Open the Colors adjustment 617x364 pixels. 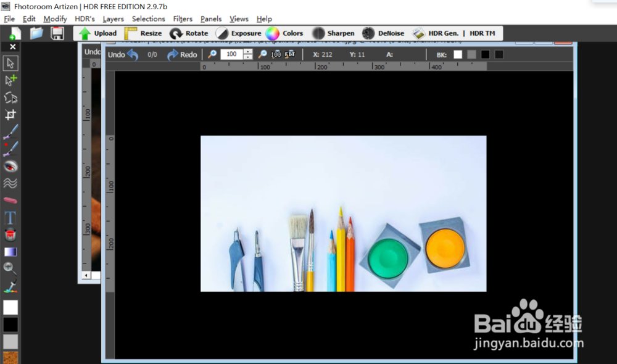tap(284, 33)
